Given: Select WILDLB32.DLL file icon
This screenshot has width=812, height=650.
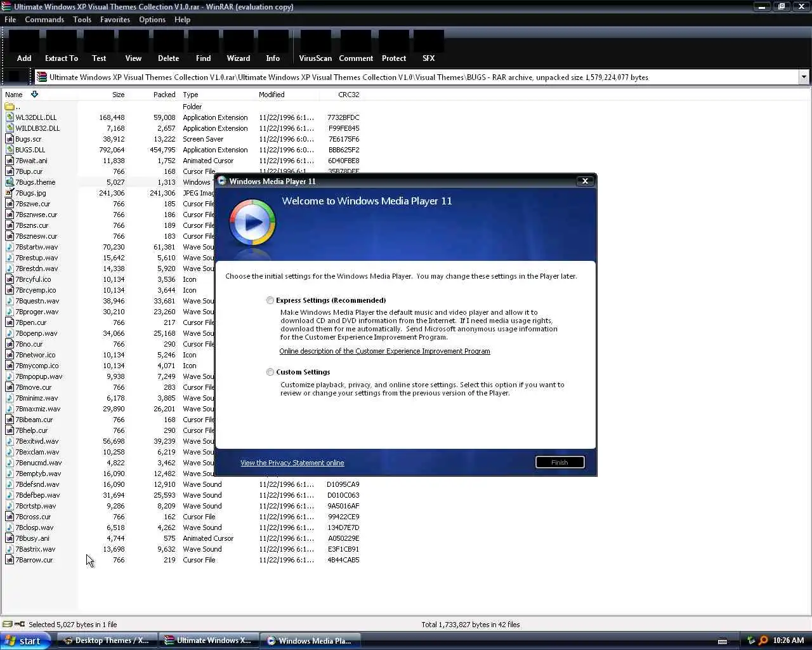Looking at the screenshot, I should click(10, 128).
